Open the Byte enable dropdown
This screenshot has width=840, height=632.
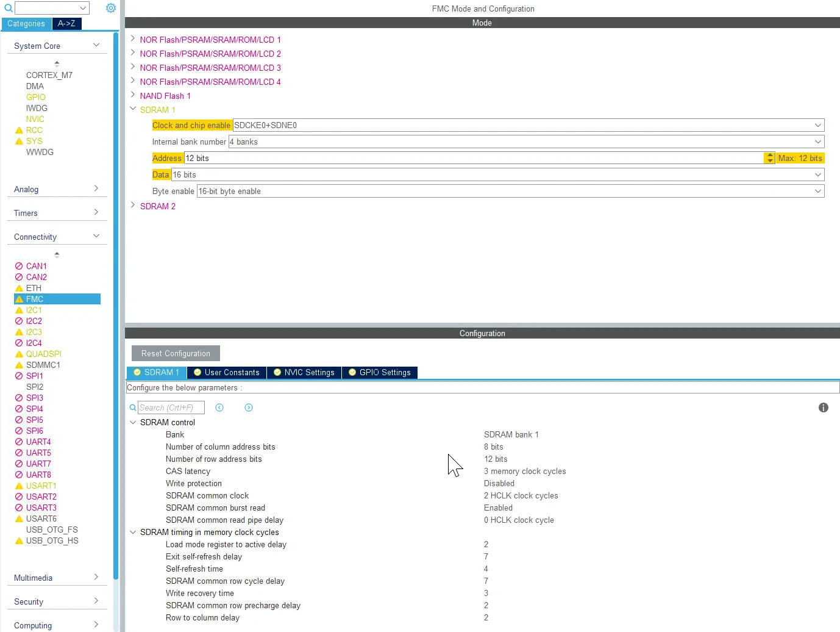pos(817,191)
